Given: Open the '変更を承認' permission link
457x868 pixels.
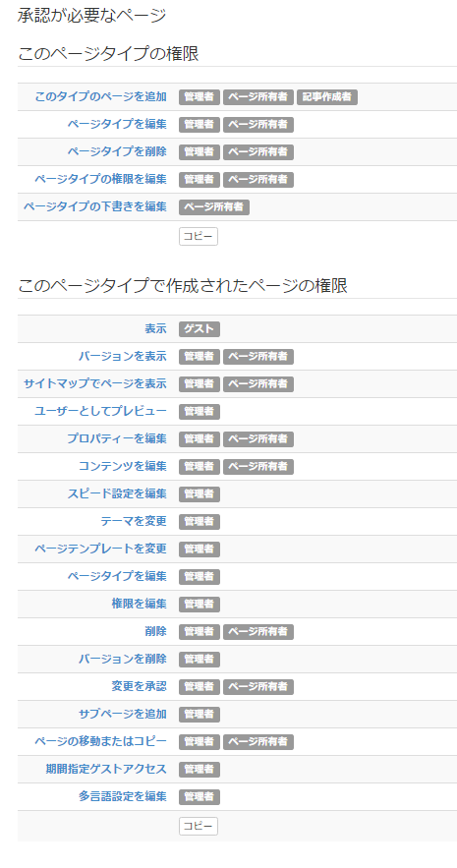Looking at the screenshot, I should pyautogui.click(x=139, y=687).
